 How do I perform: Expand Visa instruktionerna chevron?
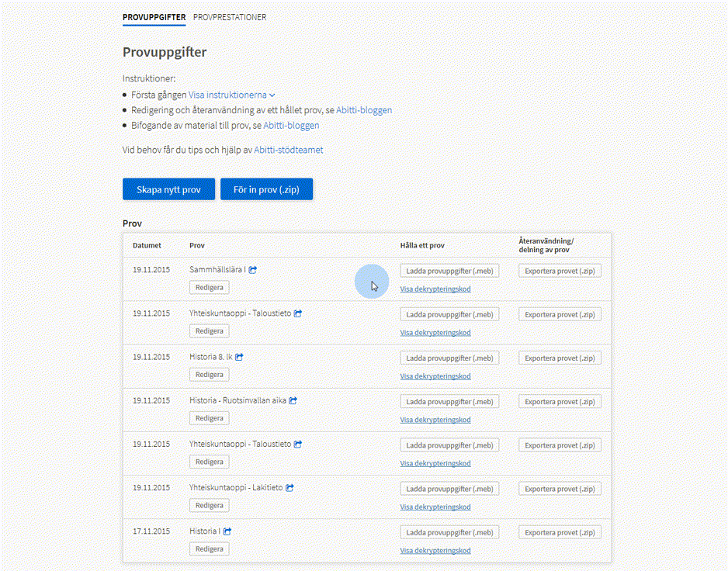[272, 95]
